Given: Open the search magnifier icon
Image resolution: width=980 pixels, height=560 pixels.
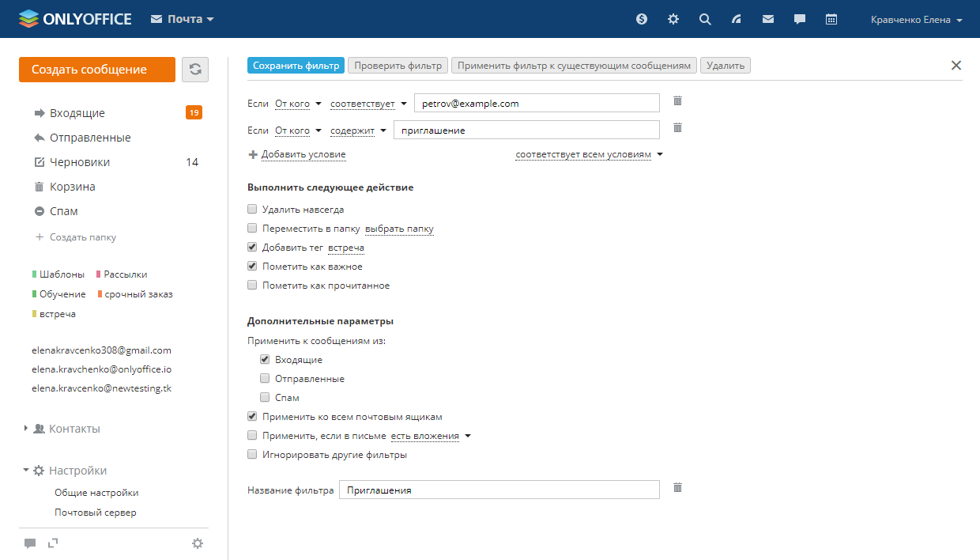Looking at the screenshot, I should pos(705,19).
